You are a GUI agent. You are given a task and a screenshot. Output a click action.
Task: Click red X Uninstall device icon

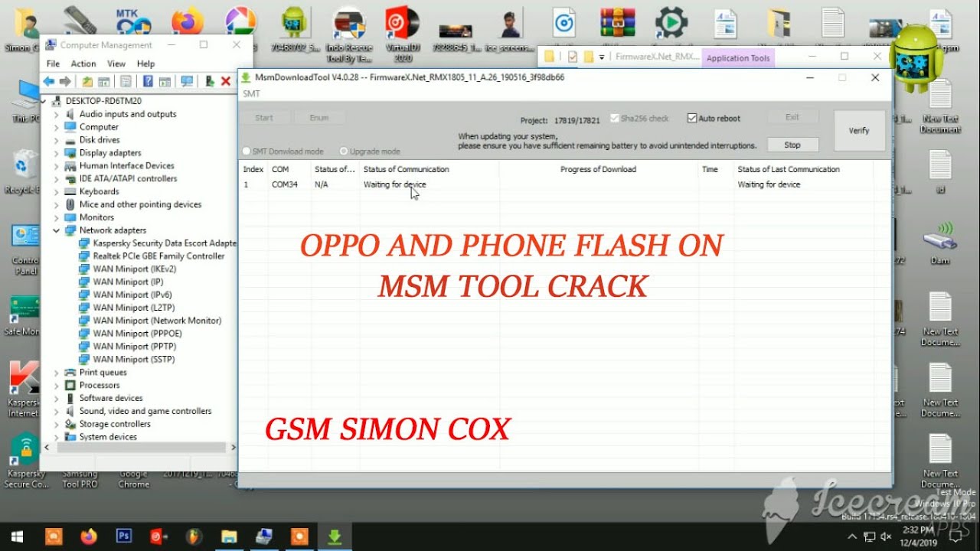click(226, 81)
